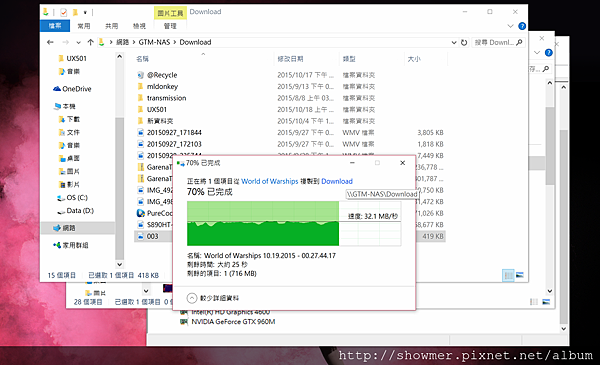The height and width of the screenshot is (365, 600).
Task: Open the quick access toolbar dropdown
Action: pyautogui.click(x=85, y=13)
